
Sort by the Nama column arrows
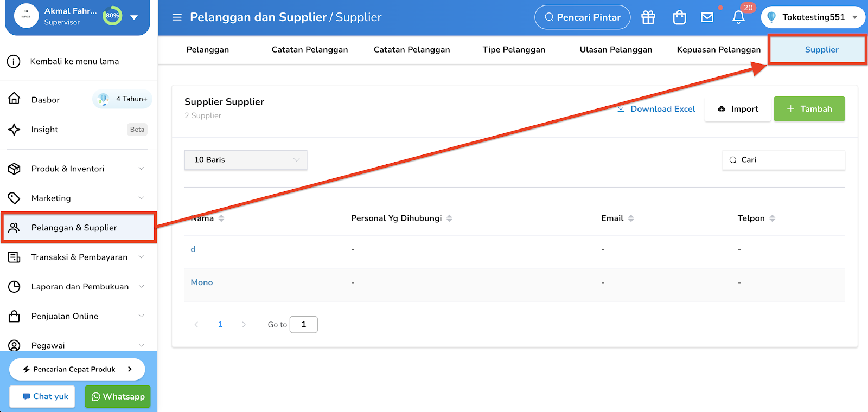coord(221,218)
